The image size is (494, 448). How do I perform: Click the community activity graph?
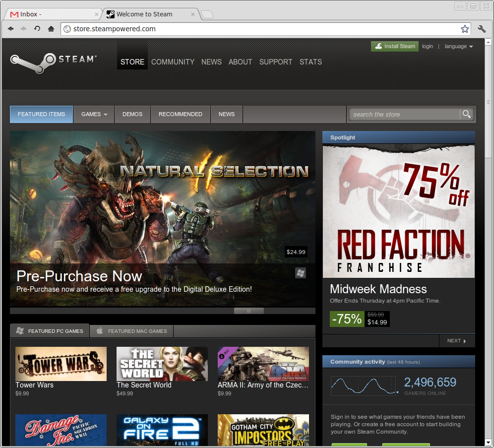(x=364, y=386)
